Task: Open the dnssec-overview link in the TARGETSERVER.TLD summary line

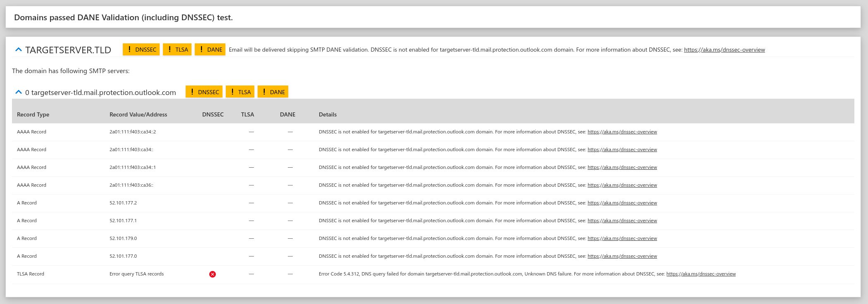Action: pos(725,50)
